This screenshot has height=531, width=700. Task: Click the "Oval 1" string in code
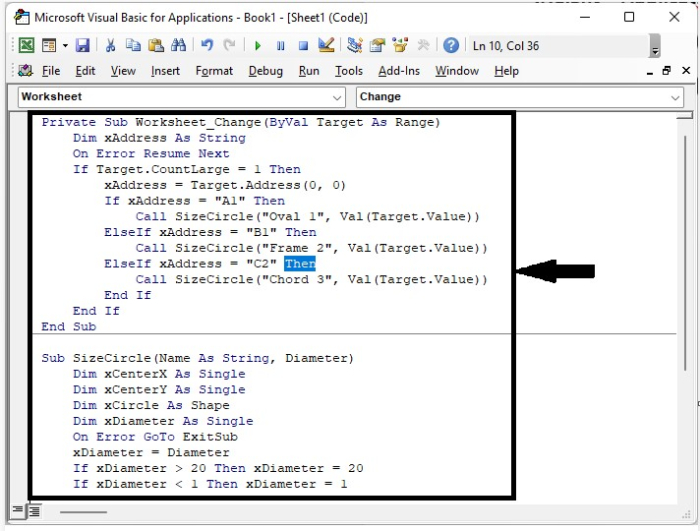pos(293,217)
